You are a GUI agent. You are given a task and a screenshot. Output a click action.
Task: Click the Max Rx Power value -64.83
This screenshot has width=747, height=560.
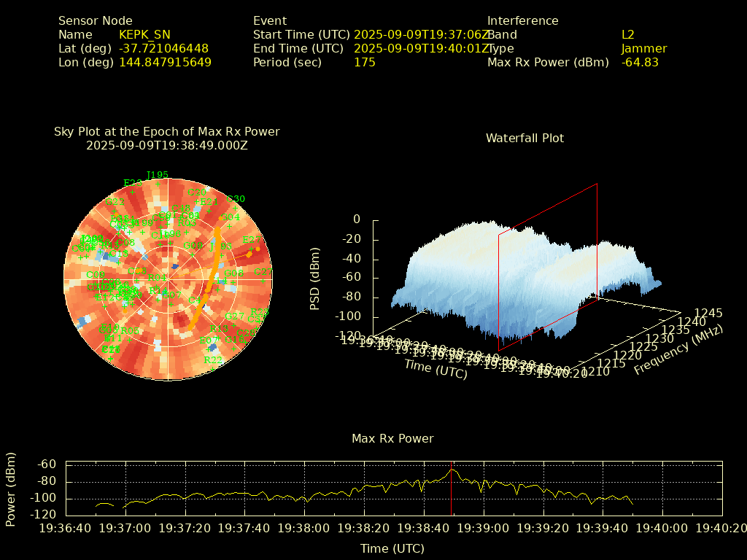[x=640, y=63]
